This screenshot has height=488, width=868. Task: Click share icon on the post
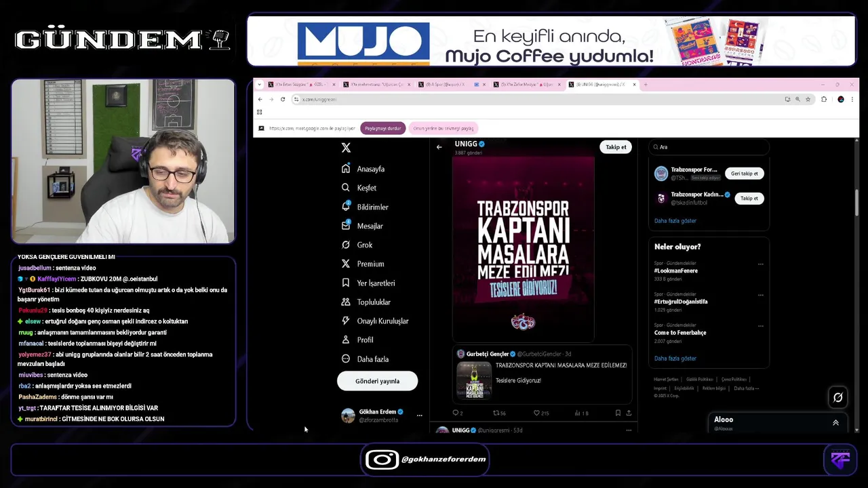pyautogui.click(x=629, y=413)
